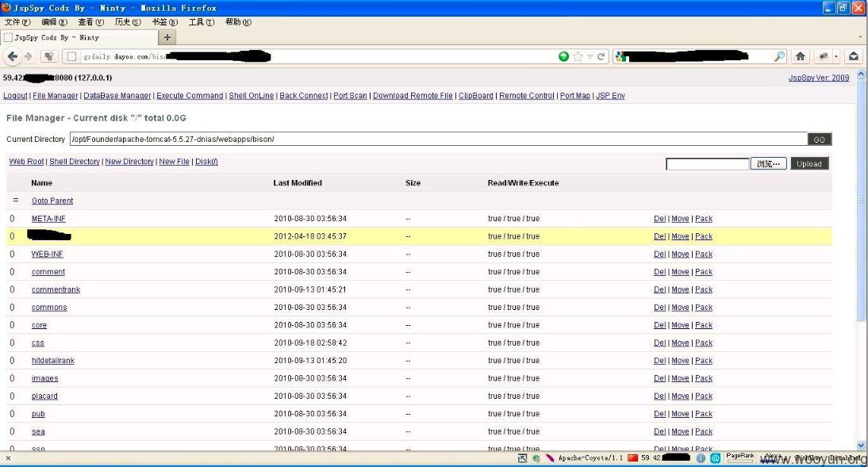The width and height of the screenshot is (868, 467).
Task: Open the Port Map link
Action: 575,96
